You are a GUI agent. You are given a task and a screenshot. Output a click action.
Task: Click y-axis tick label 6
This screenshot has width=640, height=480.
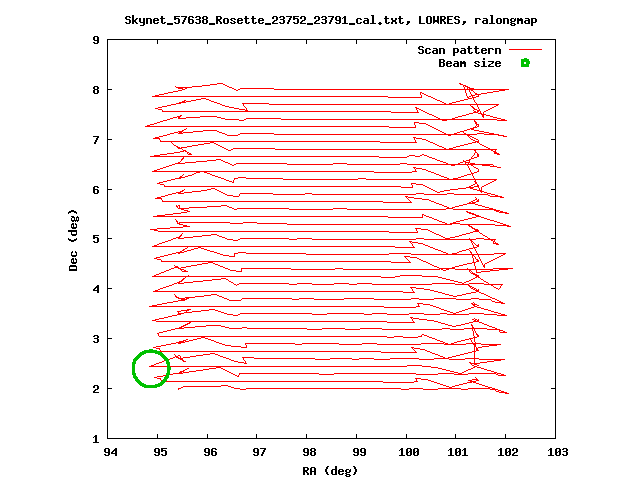click(x=96, y=190)
